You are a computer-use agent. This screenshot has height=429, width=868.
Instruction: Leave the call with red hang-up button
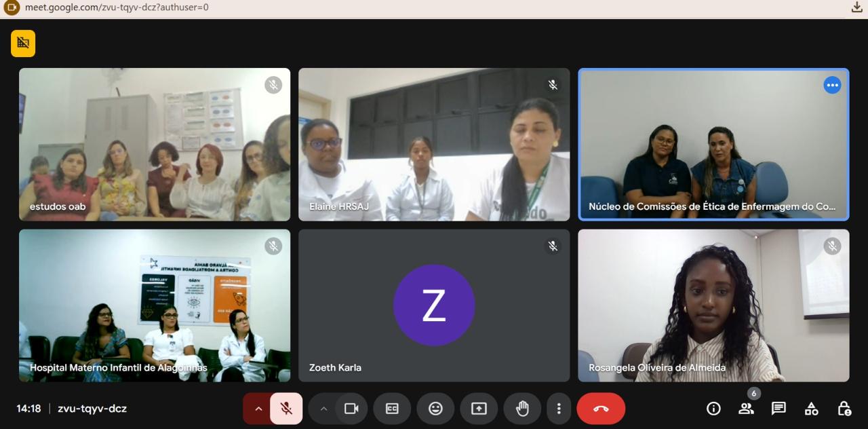[x=601, y=409]
